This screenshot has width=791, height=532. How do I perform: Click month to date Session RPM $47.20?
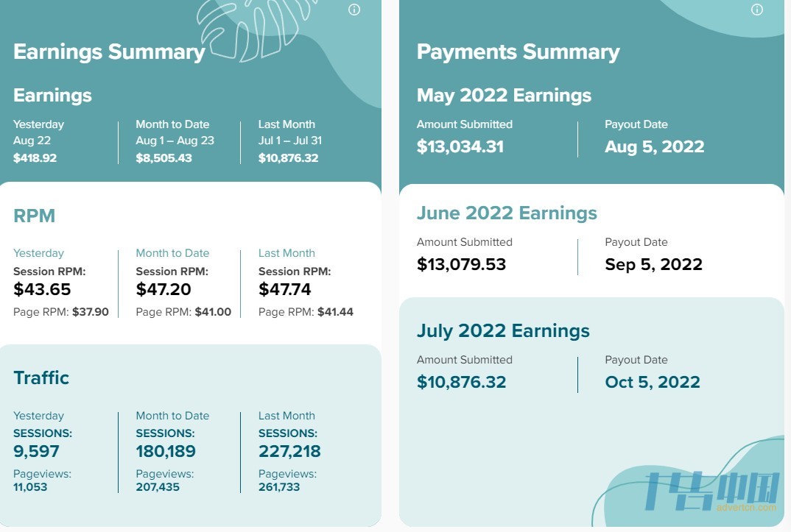pyautogui.click(x=164, y=289)
